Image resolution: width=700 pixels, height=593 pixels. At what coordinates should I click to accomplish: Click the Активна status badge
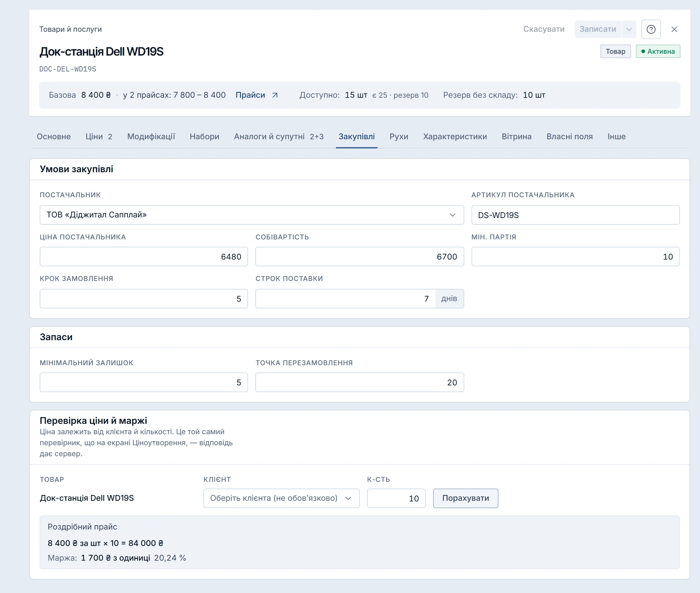(x=658, y=51)
